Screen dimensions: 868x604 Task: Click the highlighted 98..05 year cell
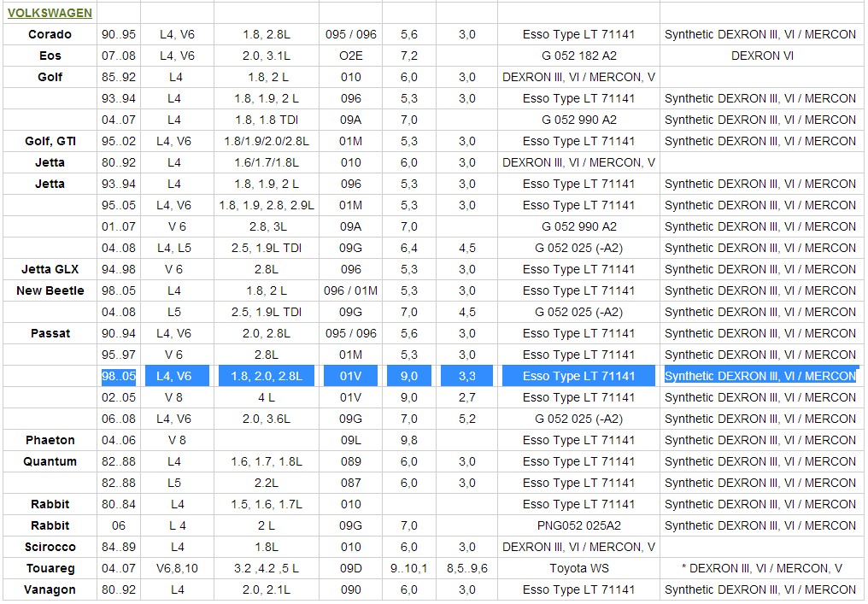pyautogui.click(x=119, y=377)
